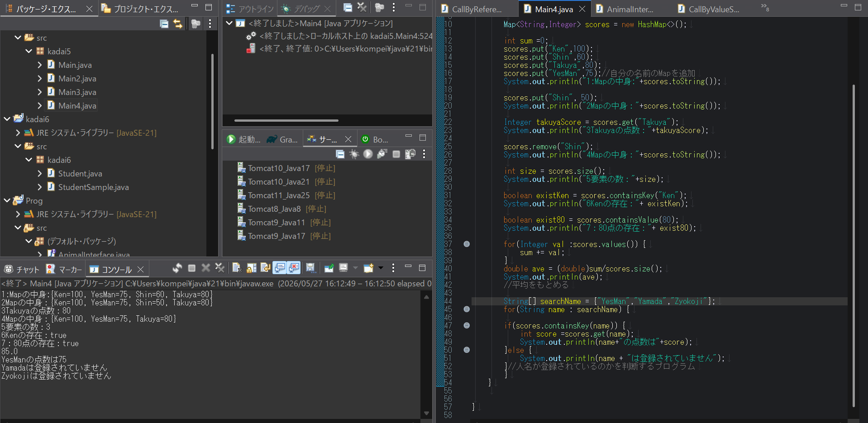Click the Publish to server icon
Viewport: 868px width, 423px height.
(410, 154)
